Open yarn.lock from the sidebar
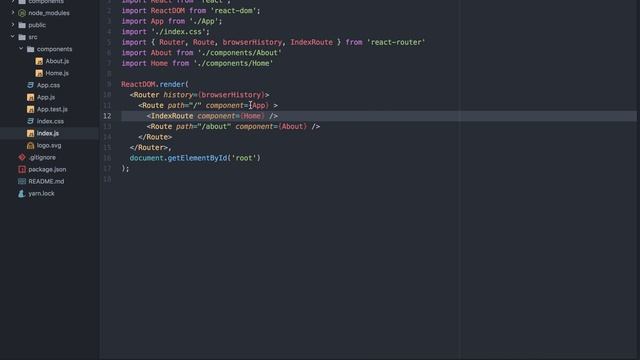640x360 pixels. [41, 193]
